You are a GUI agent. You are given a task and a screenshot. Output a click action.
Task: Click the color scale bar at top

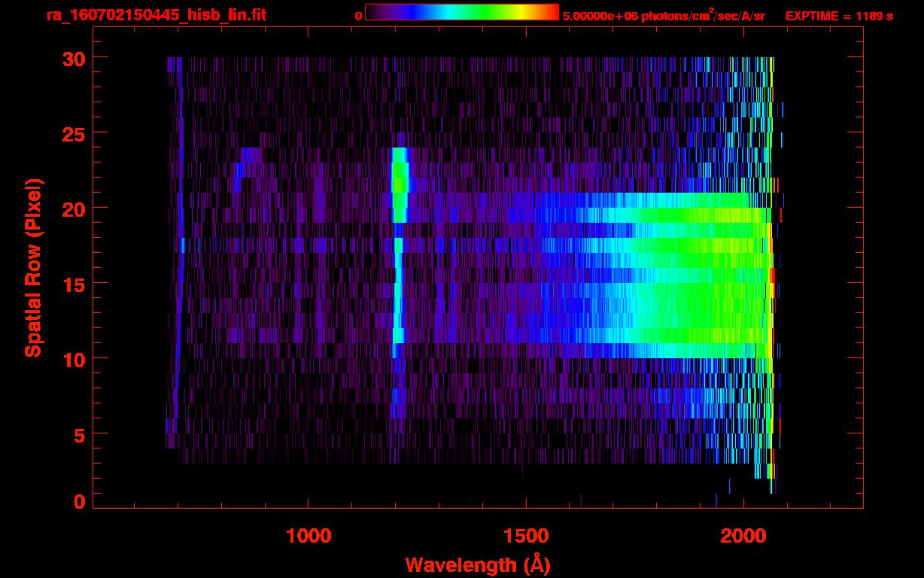tap(461, 12)
